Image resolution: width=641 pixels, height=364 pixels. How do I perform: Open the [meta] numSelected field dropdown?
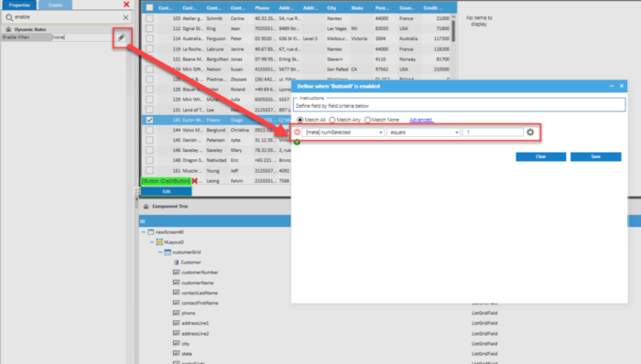coord(343,133)
